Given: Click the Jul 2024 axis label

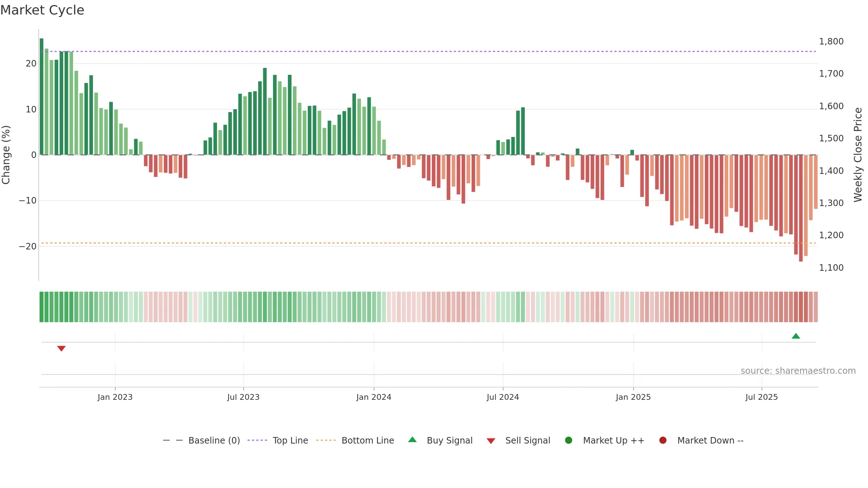Looking at the screenshot, I should (503, 397).
